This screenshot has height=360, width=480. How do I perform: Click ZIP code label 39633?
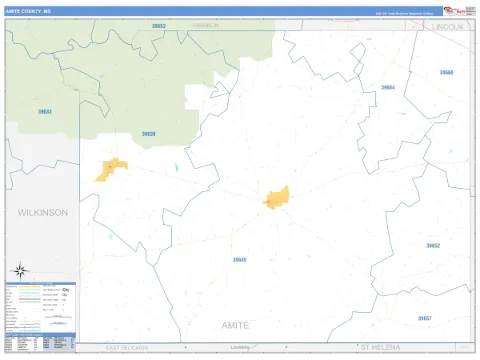(x=45, y=112)
